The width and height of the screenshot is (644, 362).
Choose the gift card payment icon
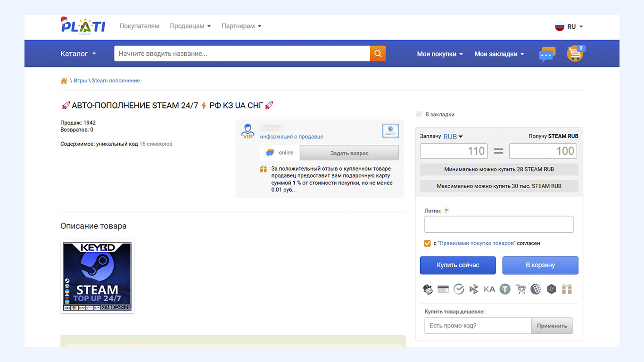[567, 289]
